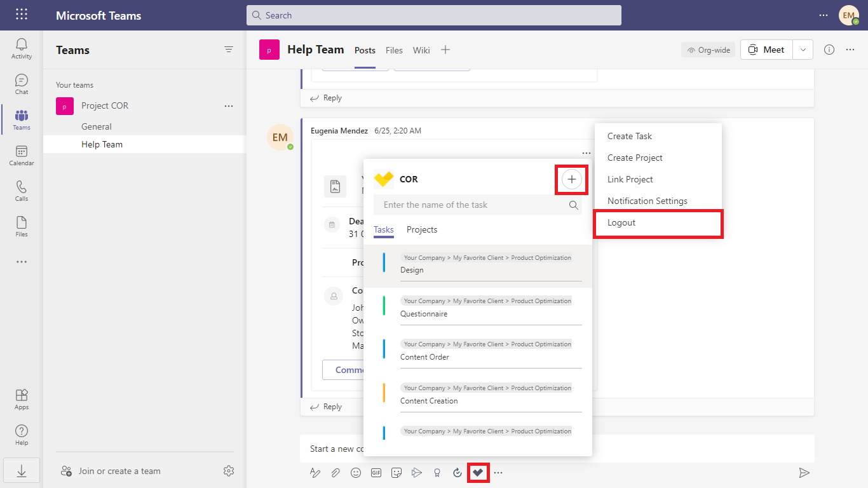The width and height of the screenshot is (868, 488).
Task: Open the Wiki tab
Action: coord(421,50)
